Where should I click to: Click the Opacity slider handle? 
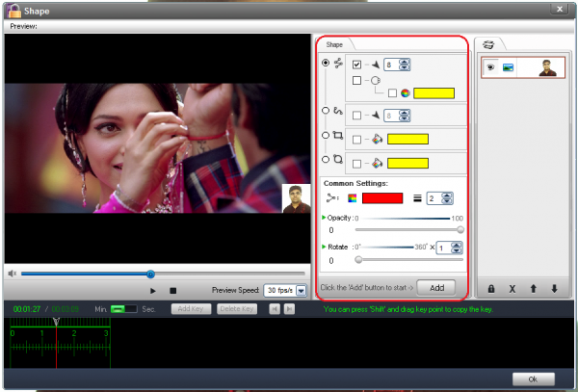[460, 230]
